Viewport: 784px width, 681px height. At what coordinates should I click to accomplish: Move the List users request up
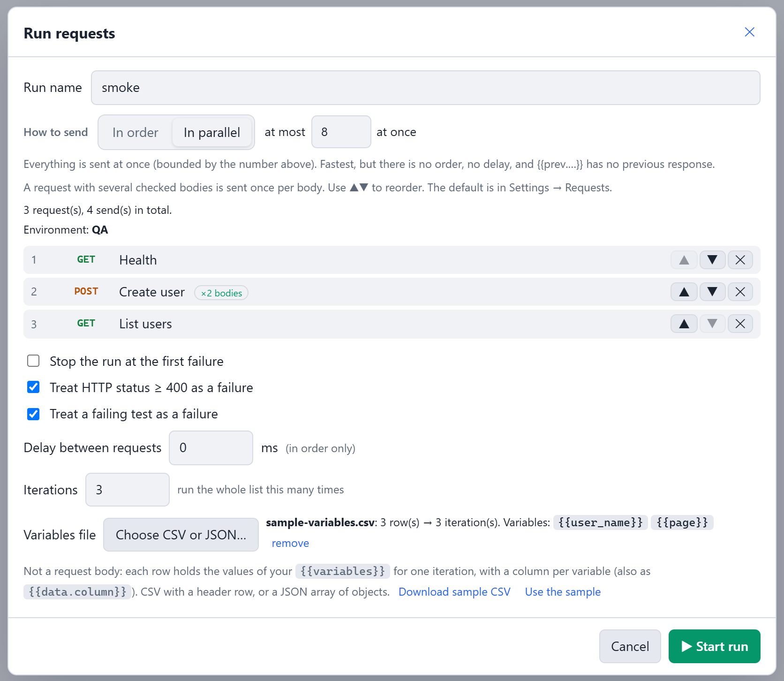pyautogui.click(x=684, y=324)
